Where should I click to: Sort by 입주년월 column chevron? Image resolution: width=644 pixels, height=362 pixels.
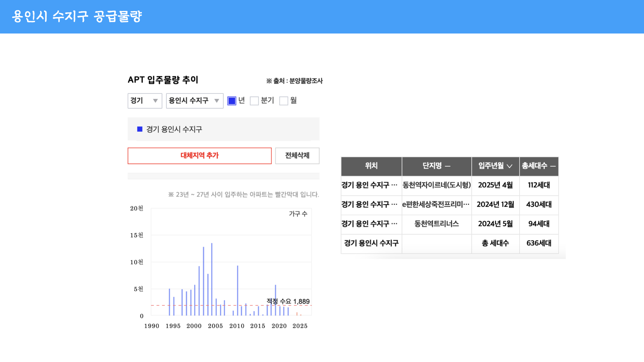coord(509,166)
